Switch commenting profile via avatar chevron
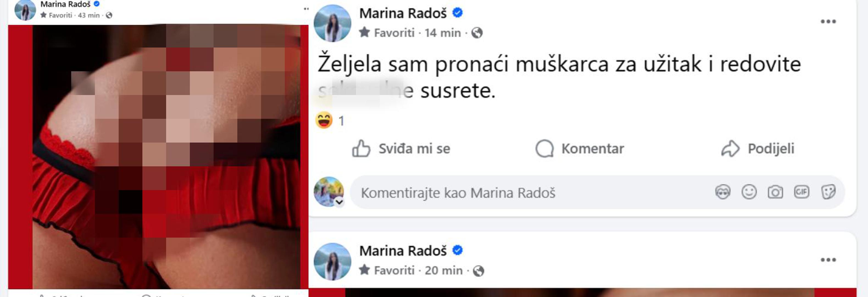The image size is (868, 297). 339,202
